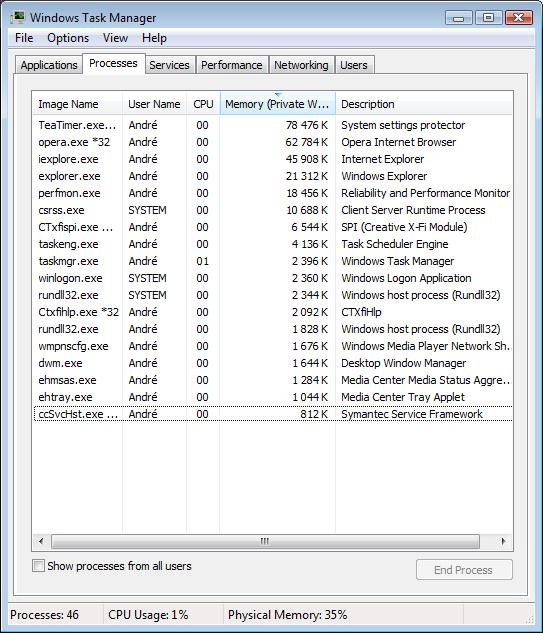
Task: Open the View menu
Action: pos(115,38)
